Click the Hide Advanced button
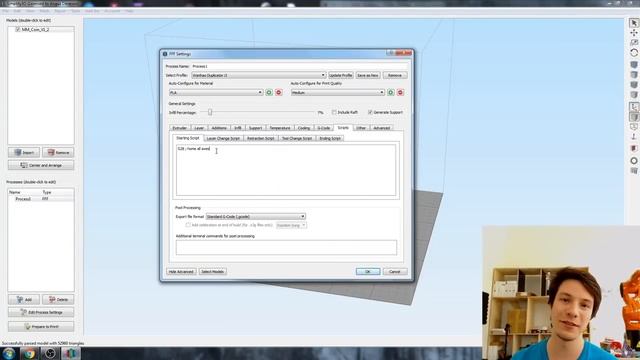Image resolution: width=640 pixels, height=360 pixels. click(x=181, y=271)
